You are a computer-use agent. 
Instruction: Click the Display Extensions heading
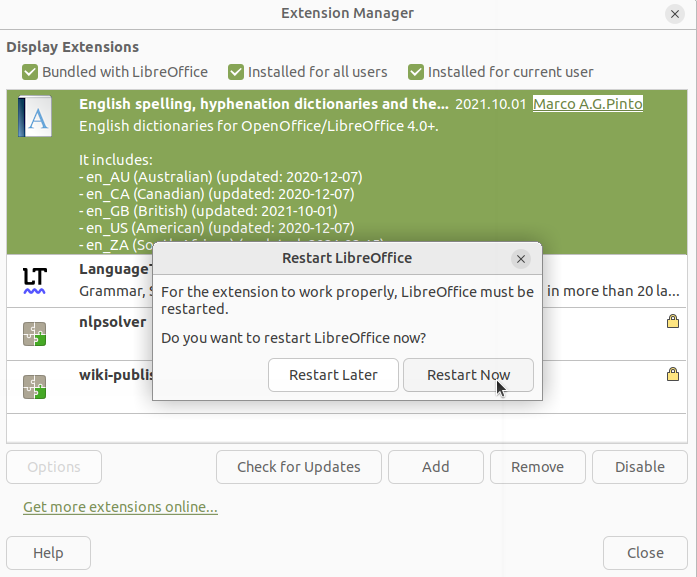[x=72, y=47]
